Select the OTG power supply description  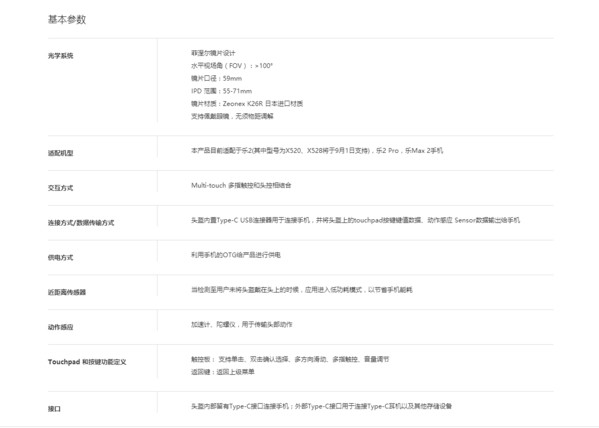pos(236,255)
